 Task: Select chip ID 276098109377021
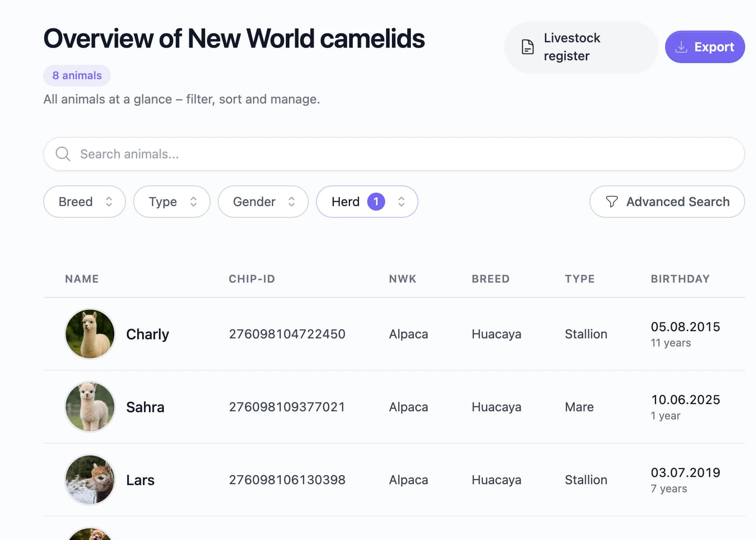(x=287, y=407)
